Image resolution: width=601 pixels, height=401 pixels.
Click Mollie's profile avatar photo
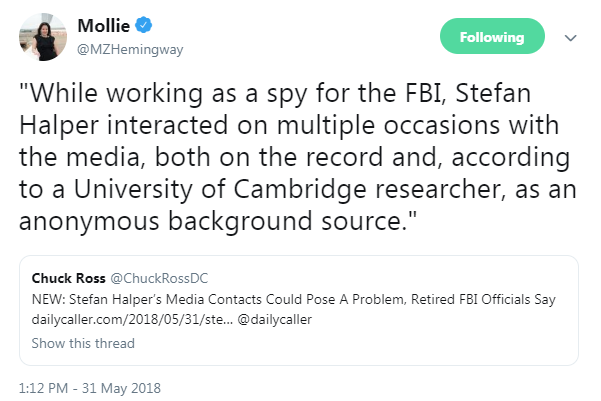click(39, 38)
